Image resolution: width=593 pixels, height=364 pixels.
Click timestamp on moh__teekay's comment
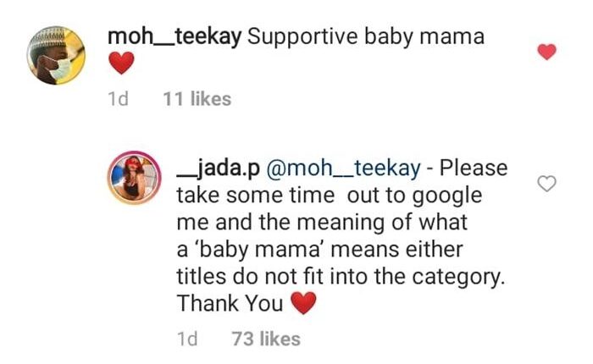click(119, 99)
